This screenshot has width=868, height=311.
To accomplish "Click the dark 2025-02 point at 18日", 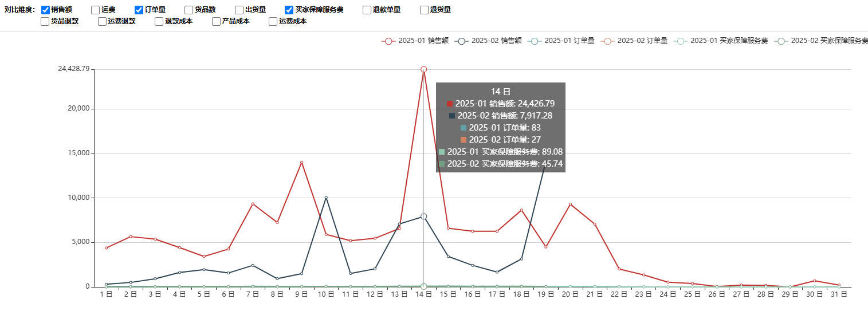I will [521, 259].
